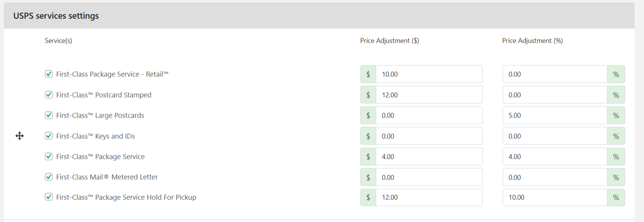Click the 10.00 dollar adjustment for Retail

(x=429, y=74)
